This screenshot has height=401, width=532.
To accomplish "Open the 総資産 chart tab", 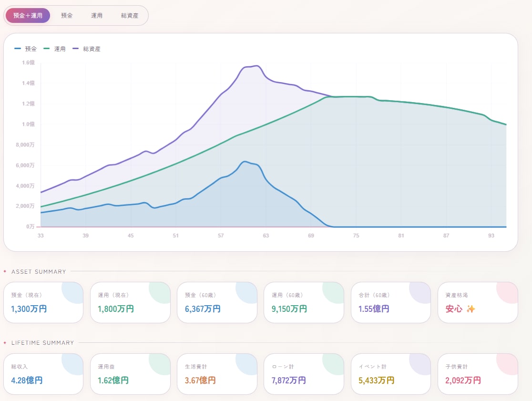I will (x=130, y=16).
